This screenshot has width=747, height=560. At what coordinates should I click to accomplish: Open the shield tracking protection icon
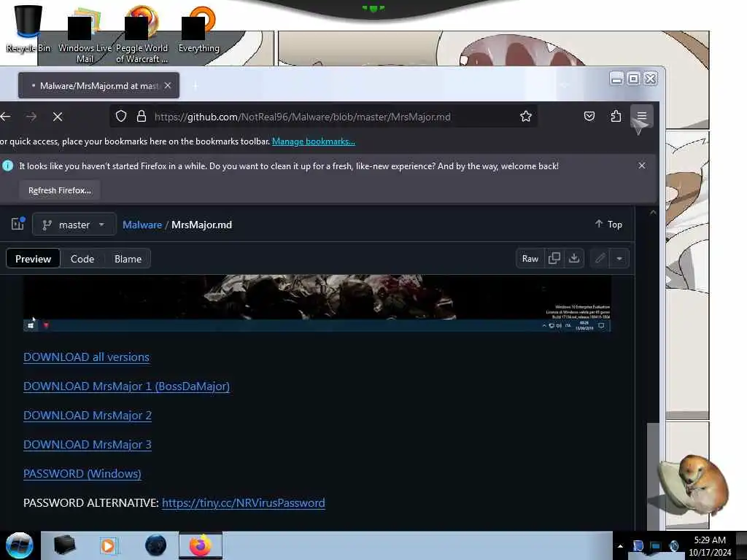pyautogui.click(x=121, y=116)
